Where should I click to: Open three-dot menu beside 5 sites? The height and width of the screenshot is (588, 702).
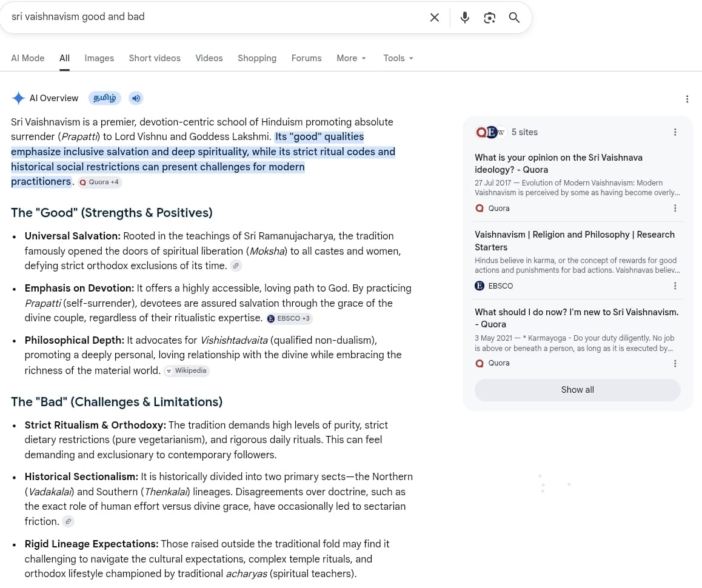[x=675, y=132]
